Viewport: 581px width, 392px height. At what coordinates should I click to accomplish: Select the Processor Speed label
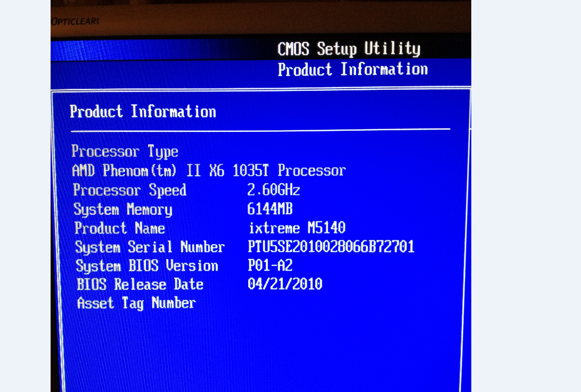[x=130, y=190]
